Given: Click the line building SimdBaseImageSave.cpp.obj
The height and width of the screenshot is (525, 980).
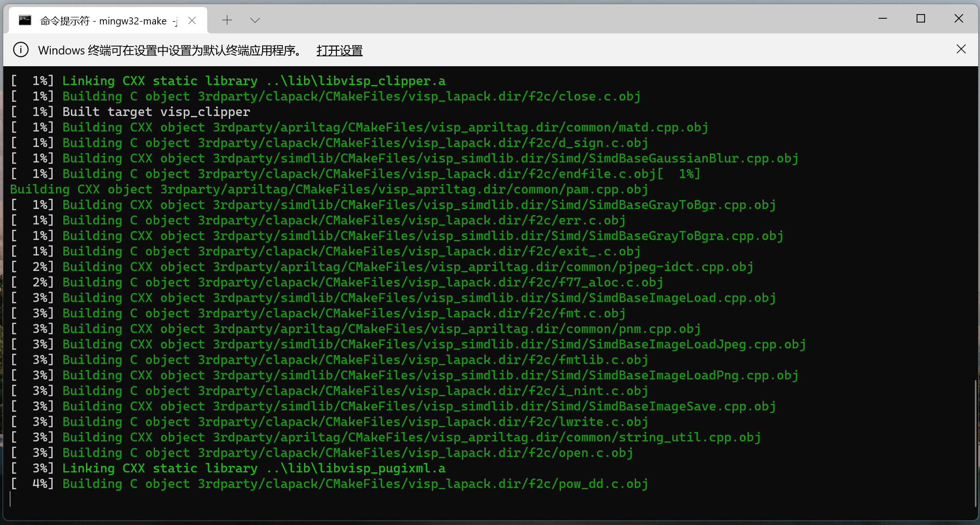Looking at the screenshot, I should click(393, 406).
